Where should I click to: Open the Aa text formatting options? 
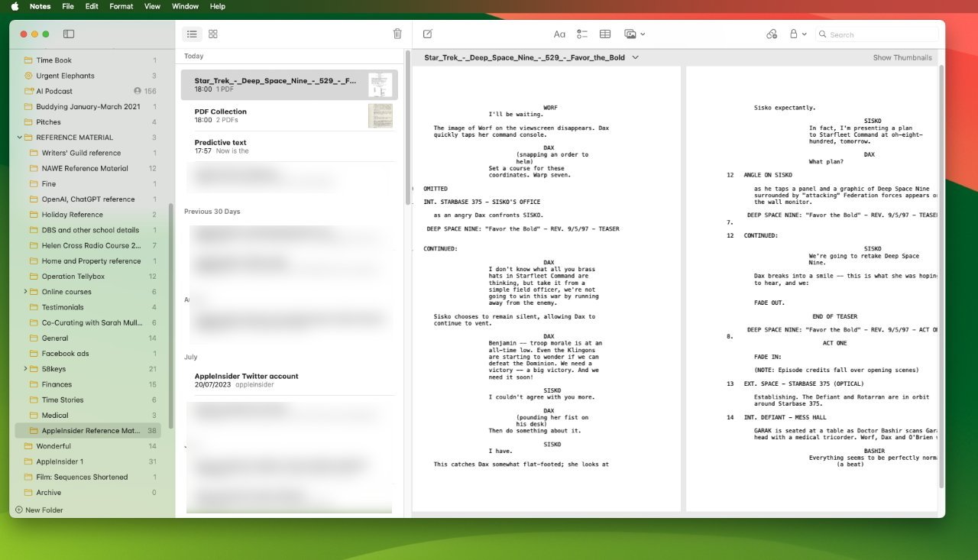click(559, 34)
